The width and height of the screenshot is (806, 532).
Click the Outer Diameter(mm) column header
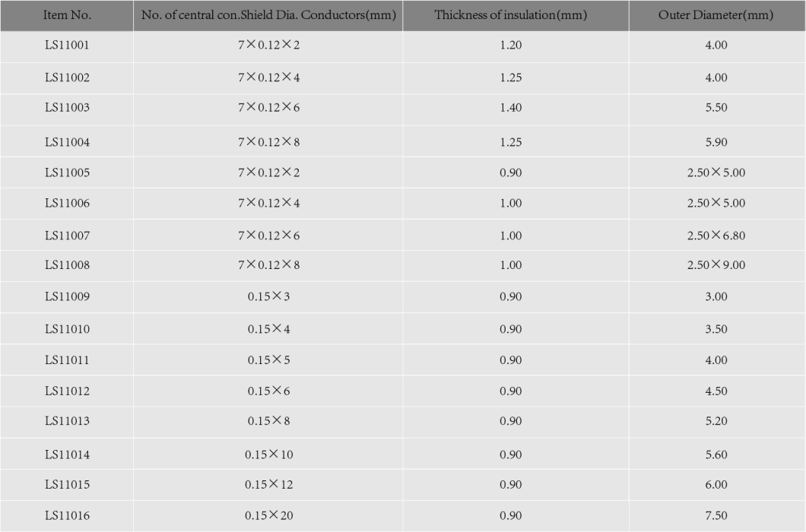[x=717, y=15]
